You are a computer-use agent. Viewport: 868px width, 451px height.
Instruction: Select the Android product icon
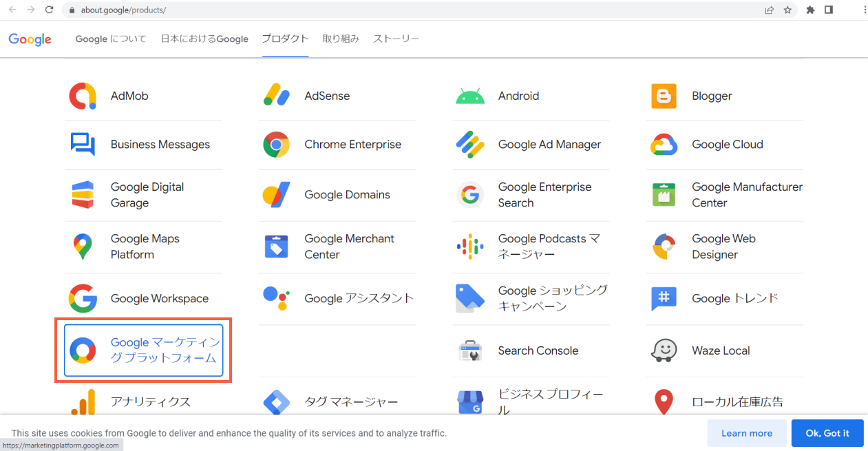[x=471, y=96]
